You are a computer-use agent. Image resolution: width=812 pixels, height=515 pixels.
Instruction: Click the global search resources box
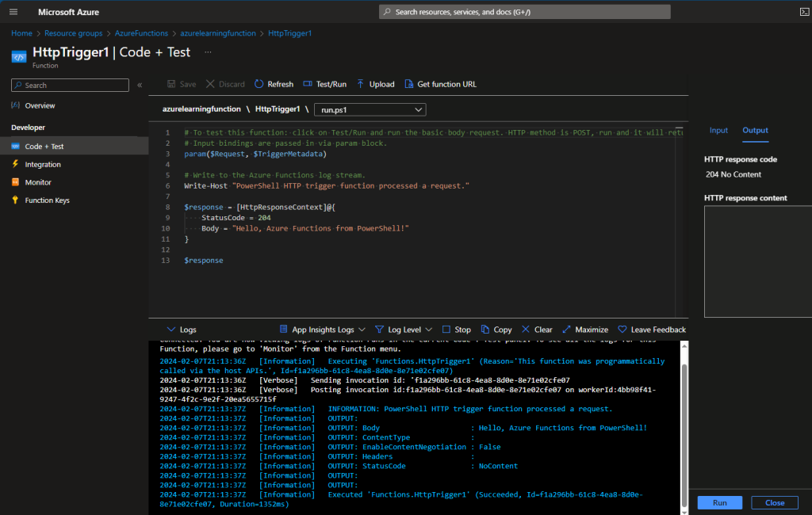(525, 12)
